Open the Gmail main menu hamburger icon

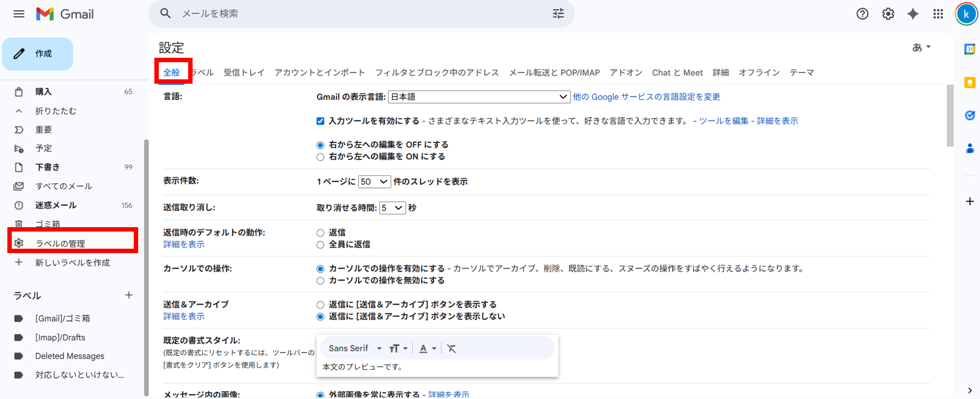(19, 14)
